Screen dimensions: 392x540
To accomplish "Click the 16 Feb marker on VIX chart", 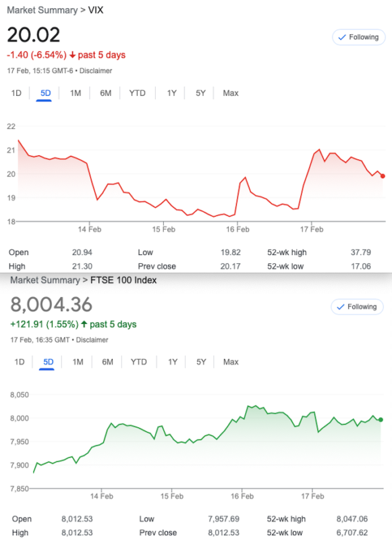I will 237,229.
